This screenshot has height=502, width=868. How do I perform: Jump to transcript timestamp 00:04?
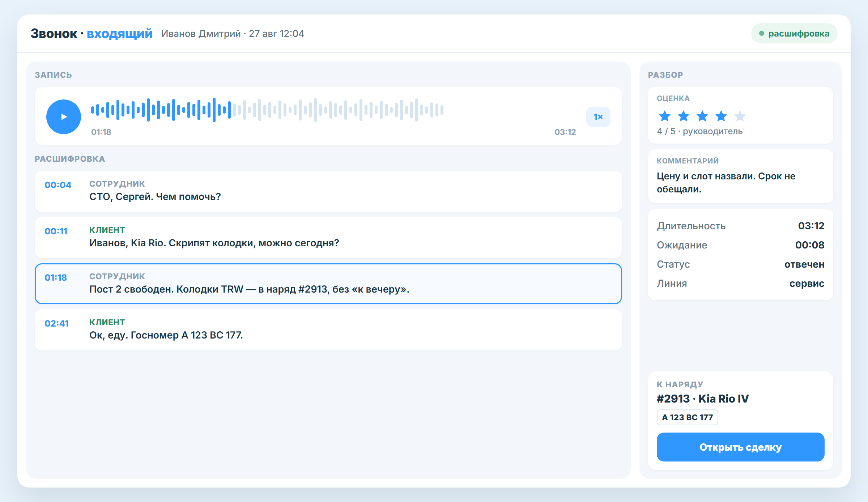[58, 185]
